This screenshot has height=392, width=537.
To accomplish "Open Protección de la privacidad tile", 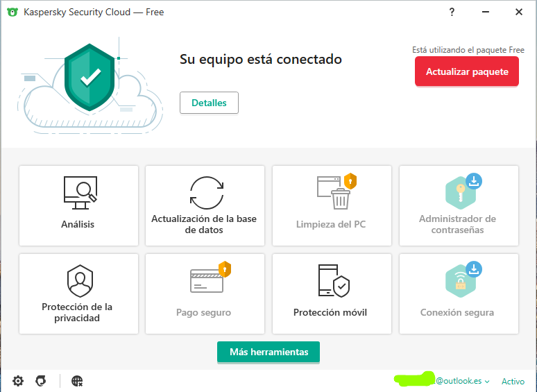I will click(x=79, y=293).
